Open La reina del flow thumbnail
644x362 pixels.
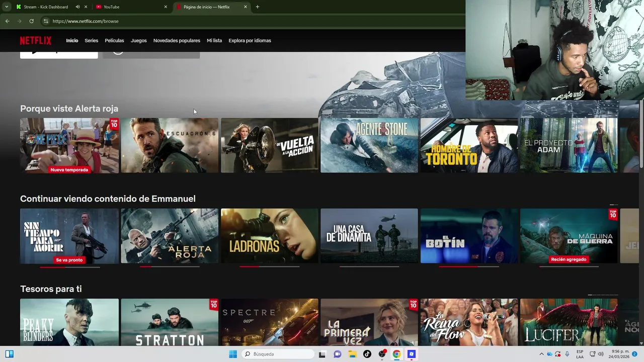coord(469,322)
